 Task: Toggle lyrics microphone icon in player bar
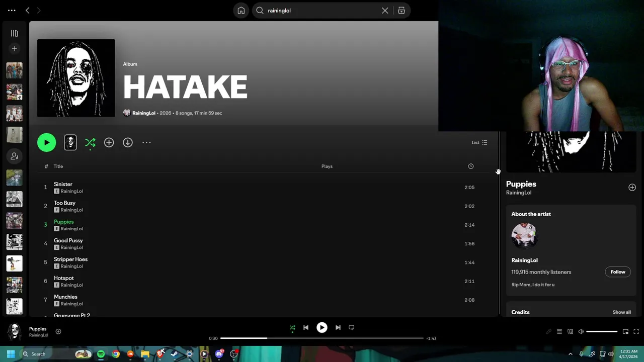click(x=548, y=332)
